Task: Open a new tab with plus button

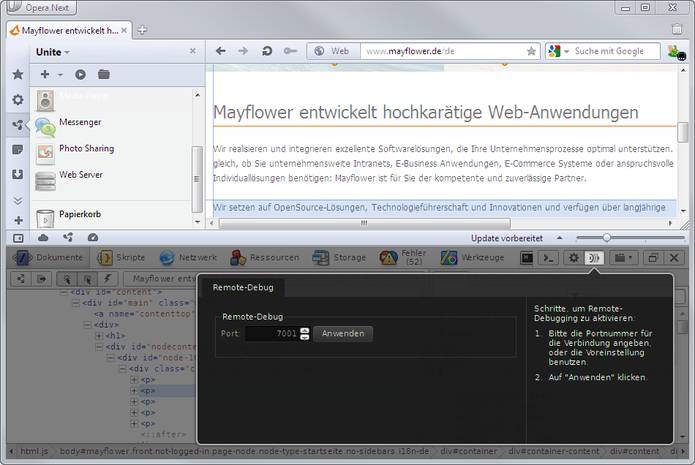Action: pyautogui.click(x=142, y=30)
